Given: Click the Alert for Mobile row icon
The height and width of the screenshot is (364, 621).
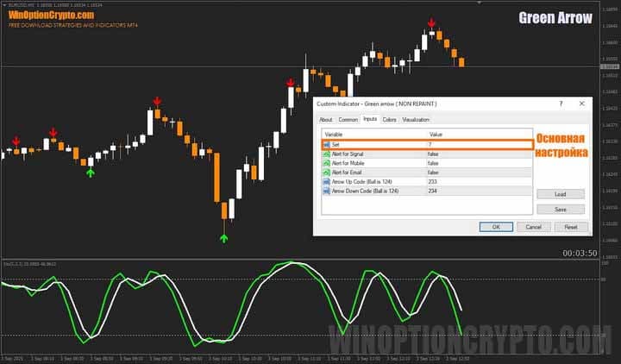Looking at the screenshot, I should [x=327, y=163].
